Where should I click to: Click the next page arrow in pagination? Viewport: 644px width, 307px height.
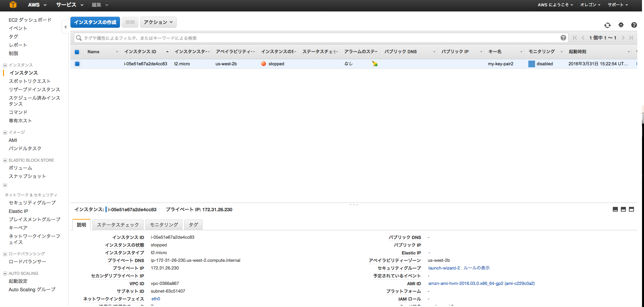pyautogui.click(x=623, y=37)
